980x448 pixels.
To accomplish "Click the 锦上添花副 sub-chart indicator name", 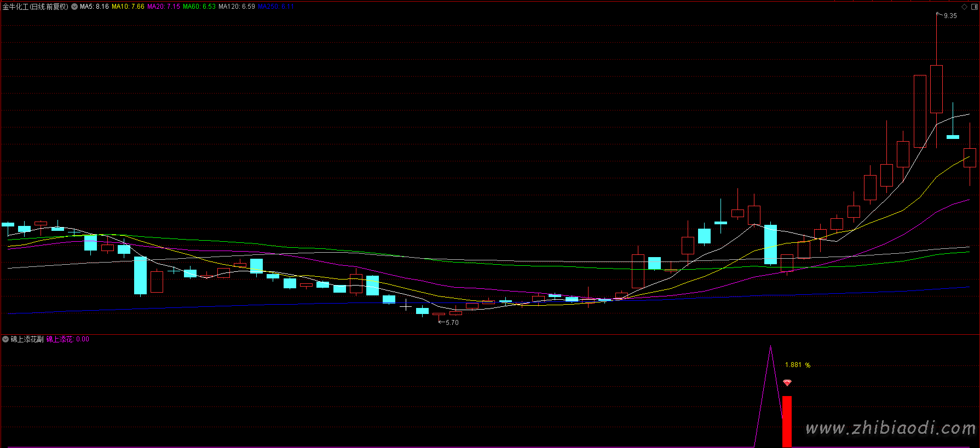I will click(x=27, y=339).
